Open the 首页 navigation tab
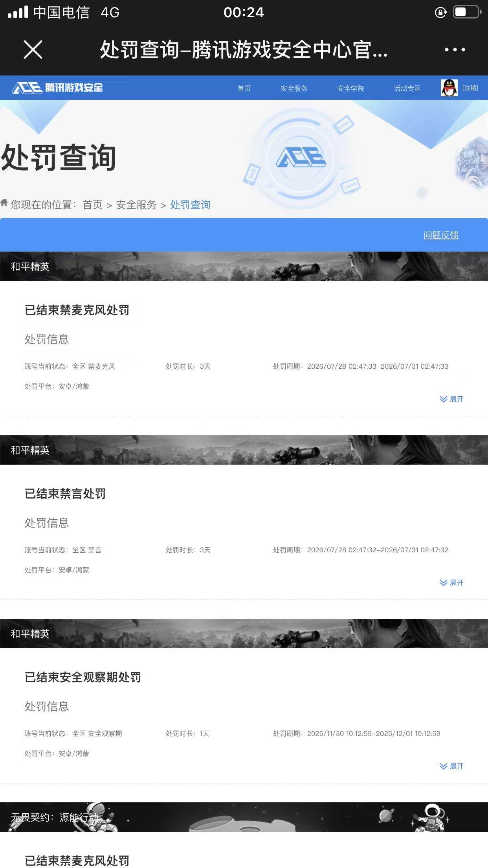Image resolution: width=488 pixels, height=868 pixels. click(x=244, y=88)
